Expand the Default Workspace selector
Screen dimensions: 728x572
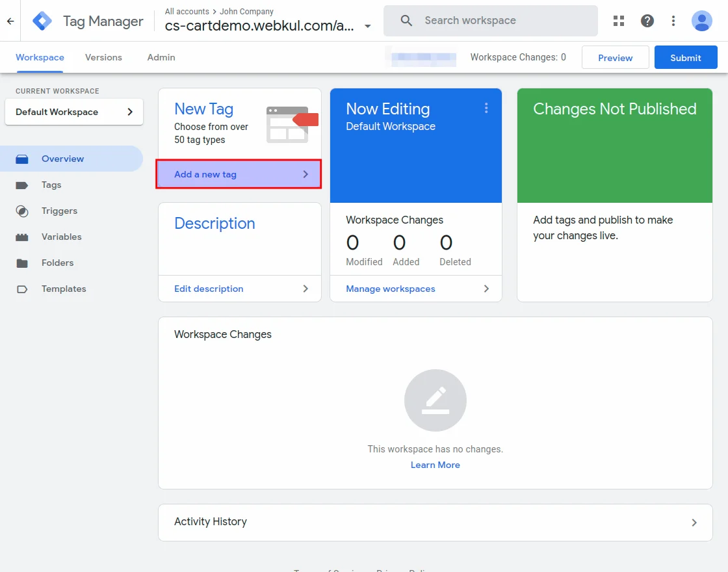click(74, 112)
